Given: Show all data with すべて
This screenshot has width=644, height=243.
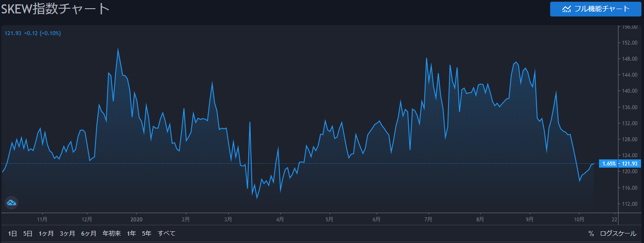Looking at the screenshot, I should click(x=167, y=233).
